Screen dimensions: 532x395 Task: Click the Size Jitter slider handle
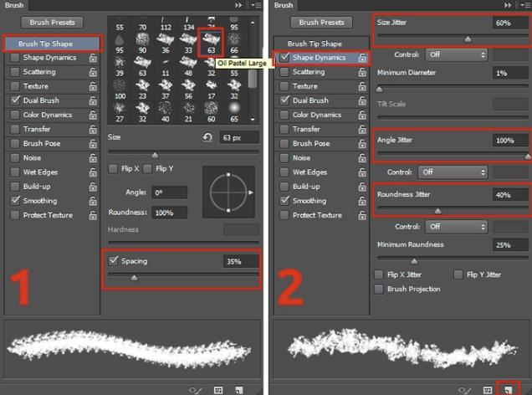tap(468, 39)
